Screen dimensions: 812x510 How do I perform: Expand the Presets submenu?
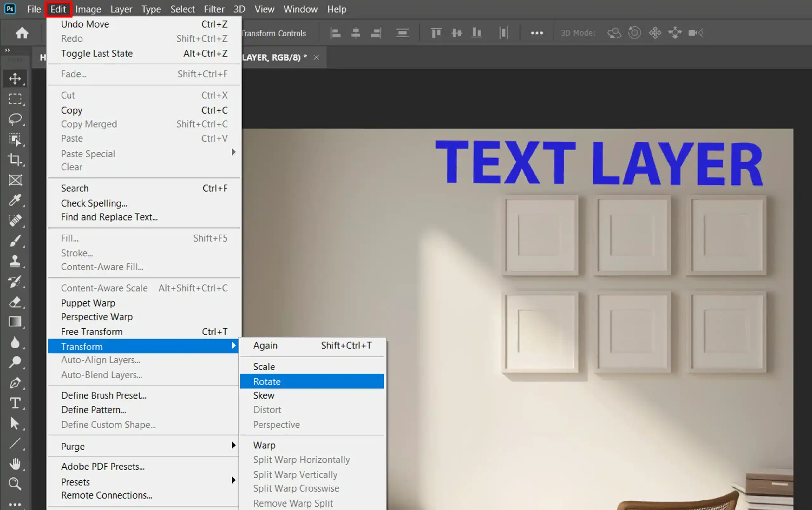[143, 482]
